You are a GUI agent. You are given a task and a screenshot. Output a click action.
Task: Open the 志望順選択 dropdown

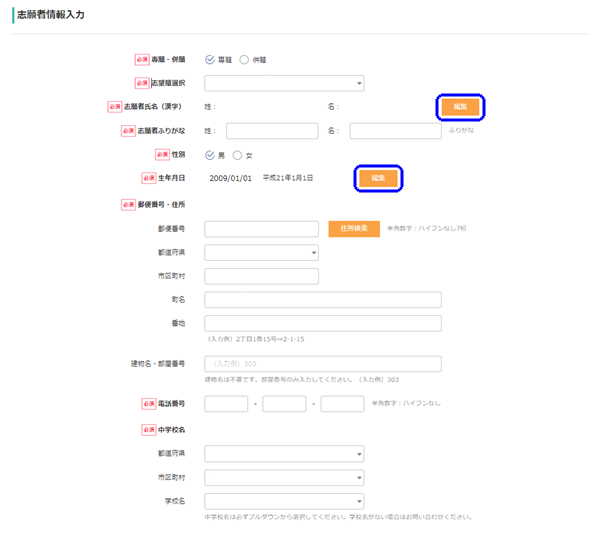[284, 83]
